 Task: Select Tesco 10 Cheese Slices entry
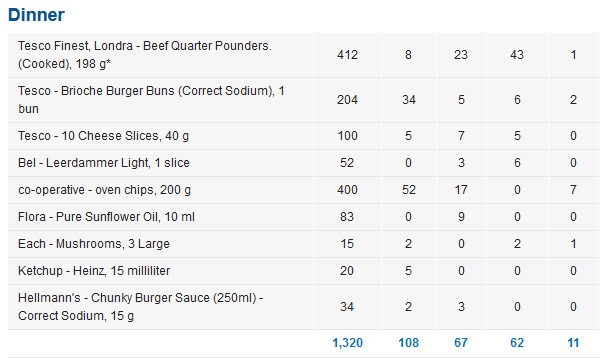tap(103, 136)
